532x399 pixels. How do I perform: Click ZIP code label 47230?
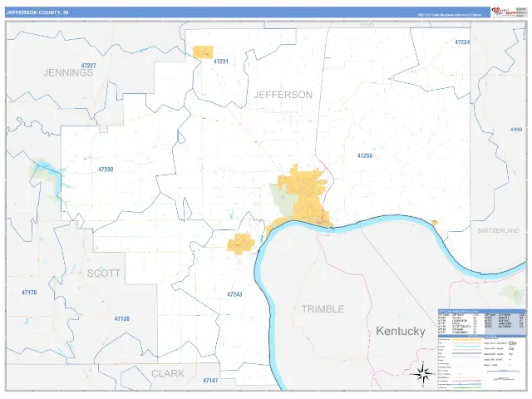[106, 170]
